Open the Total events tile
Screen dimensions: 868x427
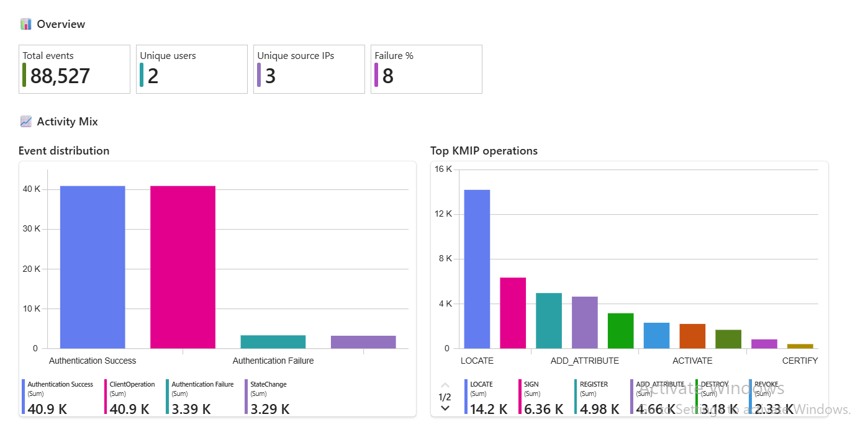point(75,69)
